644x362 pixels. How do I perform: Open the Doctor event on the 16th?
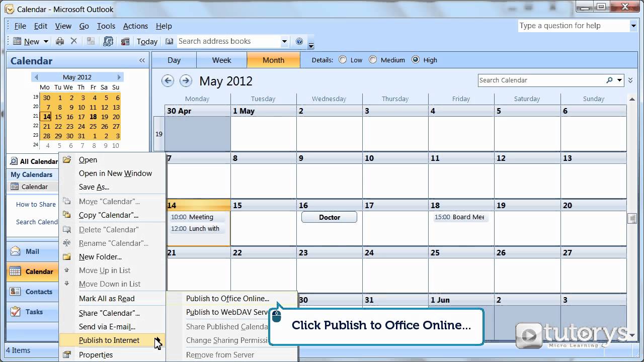[329, 217]
